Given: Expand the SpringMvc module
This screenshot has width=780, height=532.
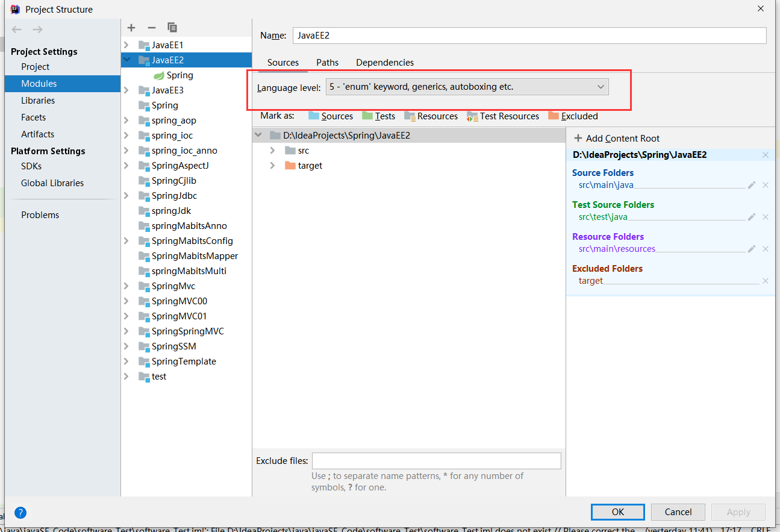Looking at the screenshot, I should (126, 286).
